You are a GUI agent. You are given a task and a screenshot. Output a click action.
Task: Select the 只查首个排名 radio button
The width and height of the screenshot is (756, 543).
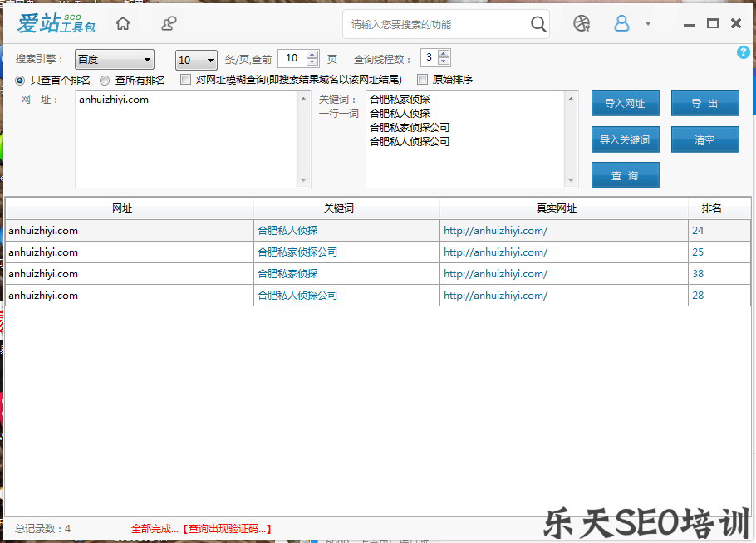19,80
